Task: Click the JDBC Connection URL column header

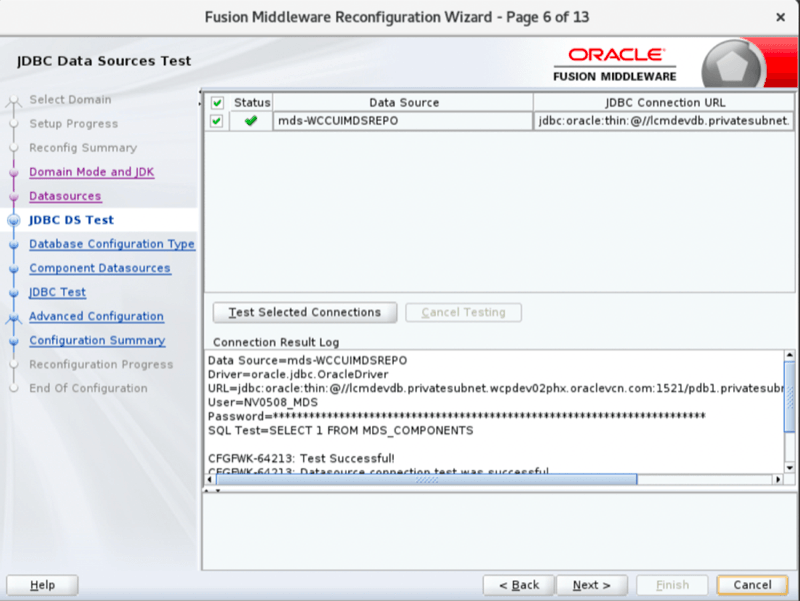Action: [x=664, y=103]
